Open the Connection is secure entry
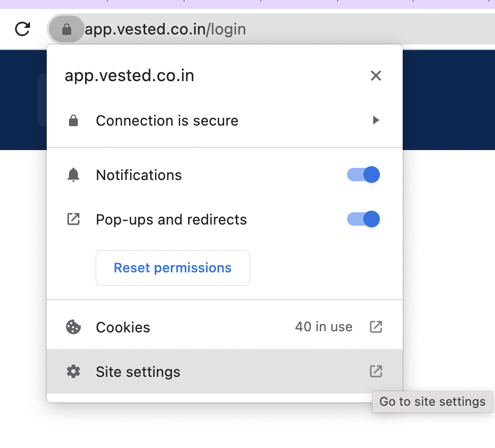The height and width of the screenshot is (448, 495). 167,121
